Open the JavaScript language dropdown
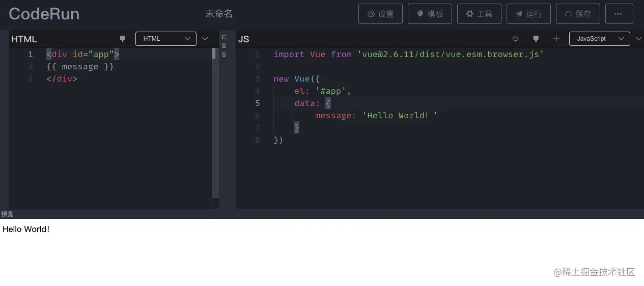644x286 pixels. coord(600,39)
